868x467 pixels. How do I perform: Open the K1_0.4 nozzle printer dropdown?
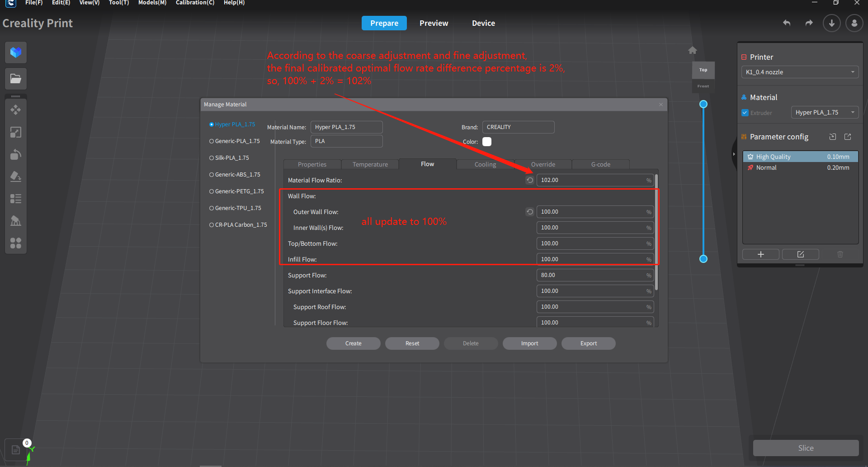[800, 72]
